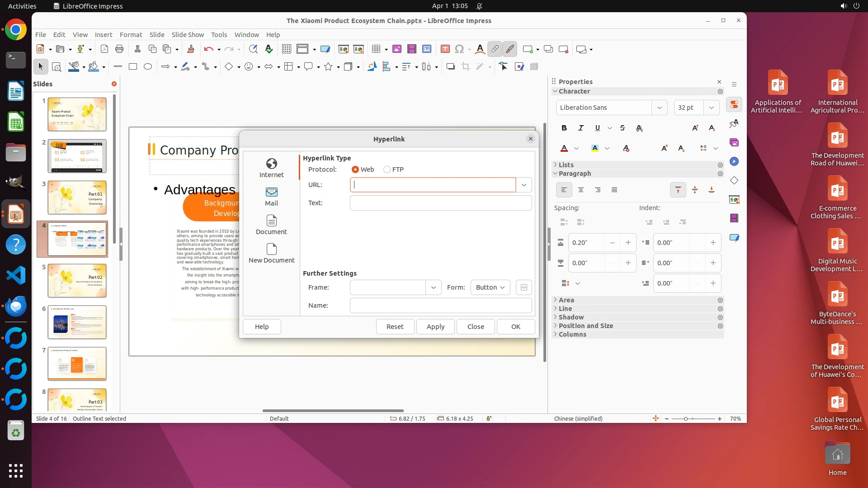This screenshot has height=488, width=868.
Task: Expand the Position and Size section
Action: click(585, 326)
